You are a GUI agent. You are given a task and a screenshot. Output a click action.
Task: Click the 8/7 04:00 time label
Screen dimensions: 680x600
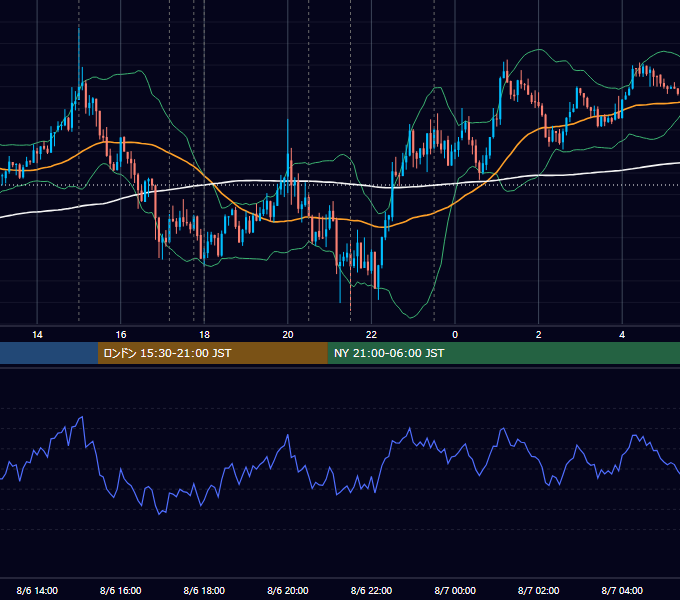point(622,590)
